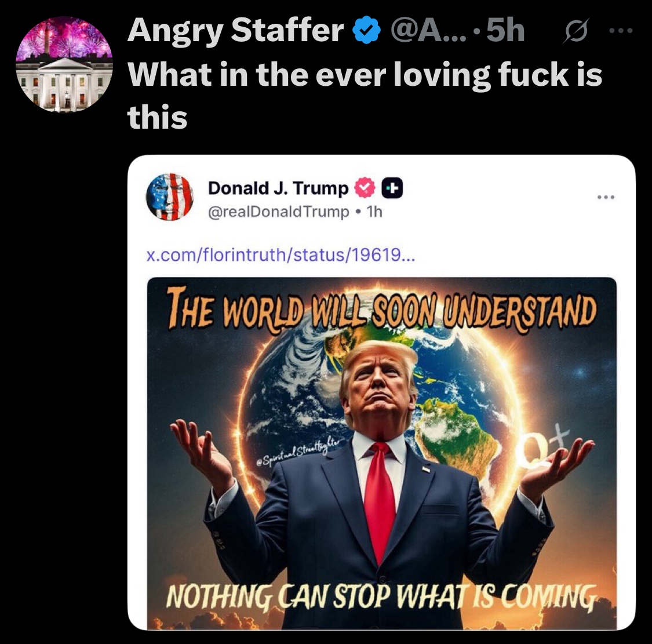Open the meme image thumbnail
This screenshot has width=652, height=644.
click(x=382, y=453)
